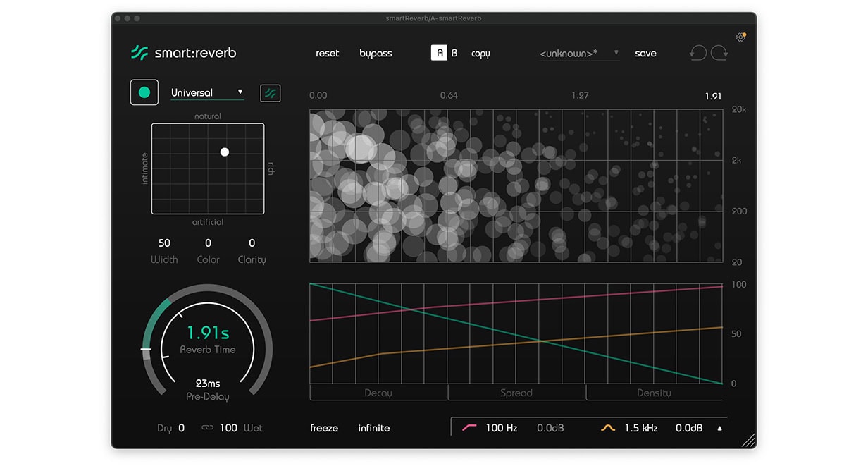Toggle infinite reverb mode

374,428
